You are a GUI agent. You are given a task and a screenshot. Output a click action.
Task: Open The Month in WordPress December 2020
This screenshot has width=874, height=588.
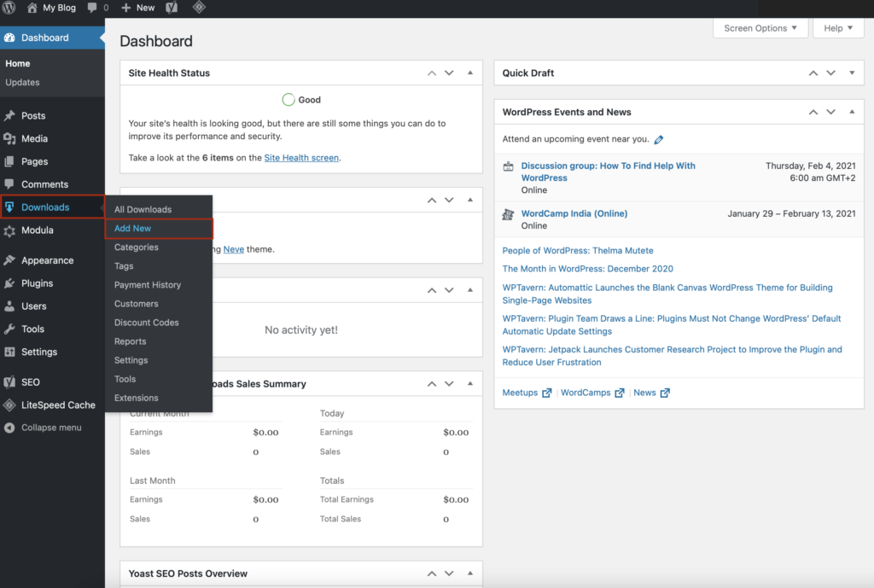pyautogui.click(x=587, y=269)
